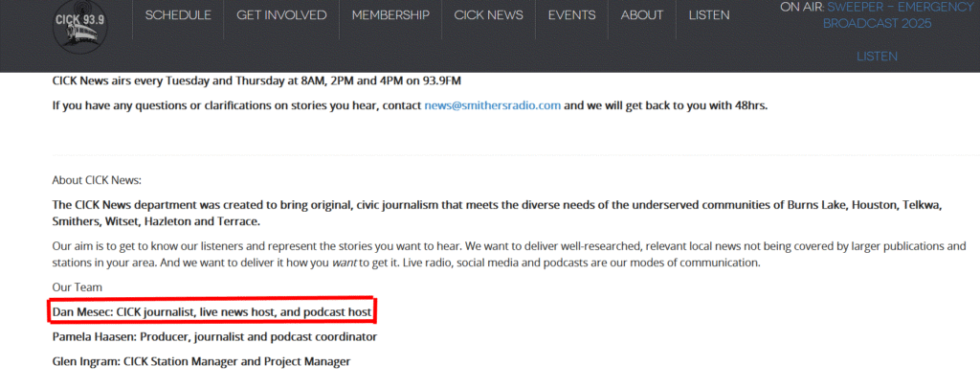980x389 pixels.
Task: Click the Glen Ingram station manager line
Action: coord(201,361)
